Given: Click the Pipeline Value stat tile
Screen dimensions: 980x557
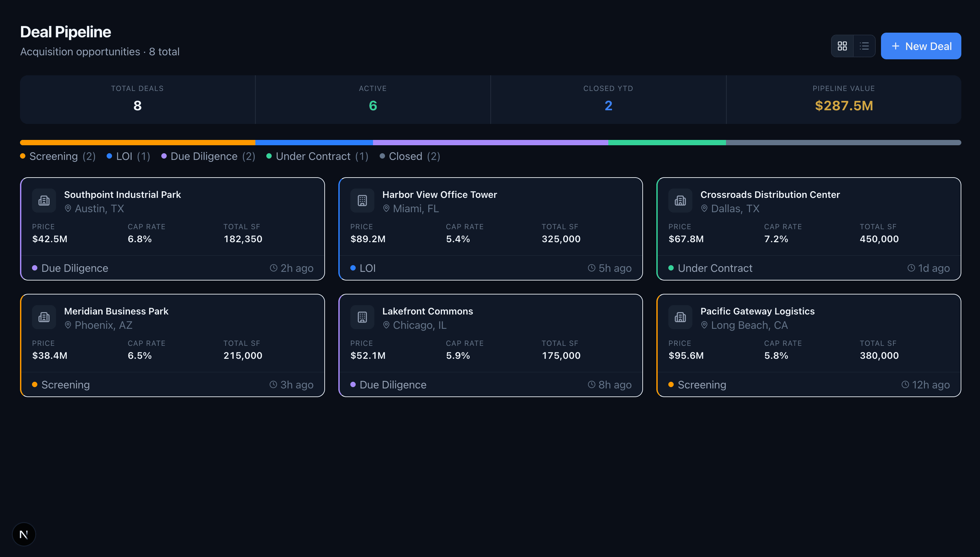Looking at the screenshot, I should pos(843,100).
